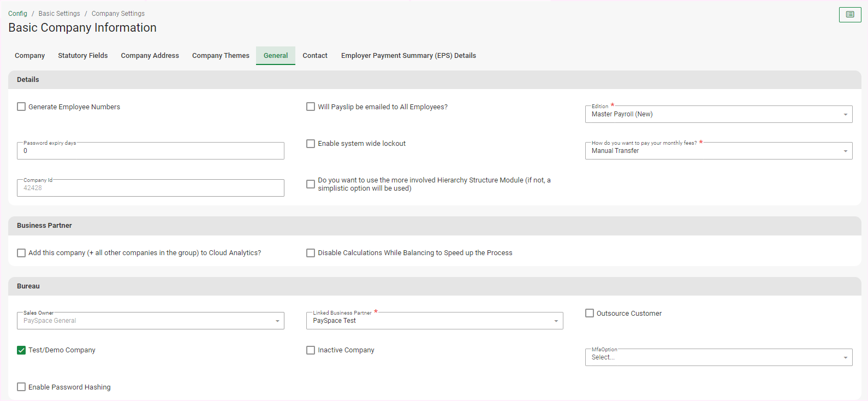The height and width of the screenshot is (401, 868).
Task: Check Disable Calculations While Balancing option
Action: [x=311, y=253]
